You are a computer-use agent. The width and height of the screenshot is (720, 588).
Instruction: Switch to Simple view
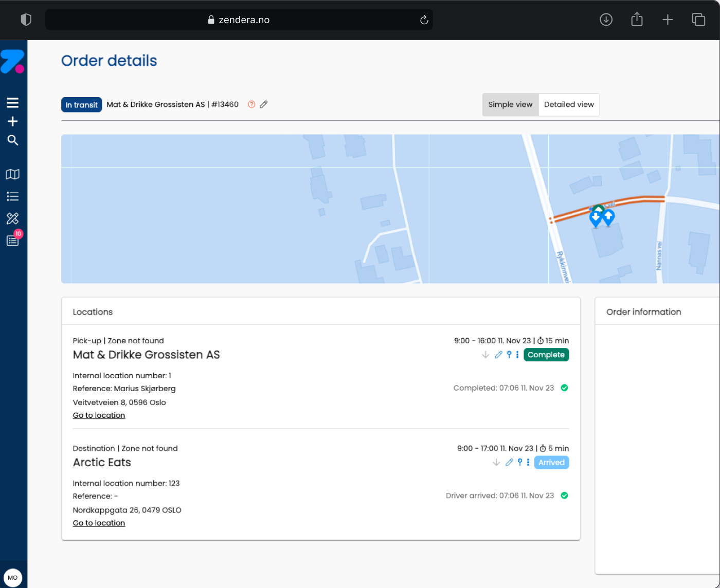tap(510, 104)
